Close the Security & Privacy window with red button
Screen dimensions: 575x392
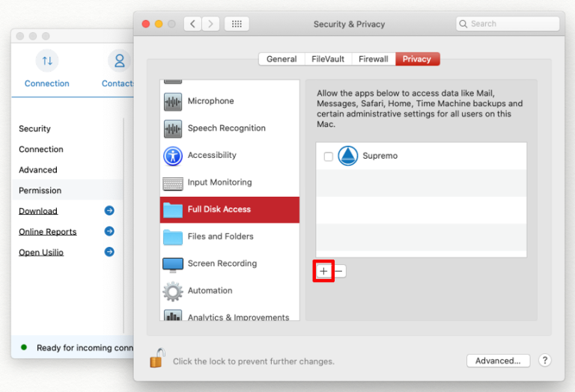pos(145,24)
